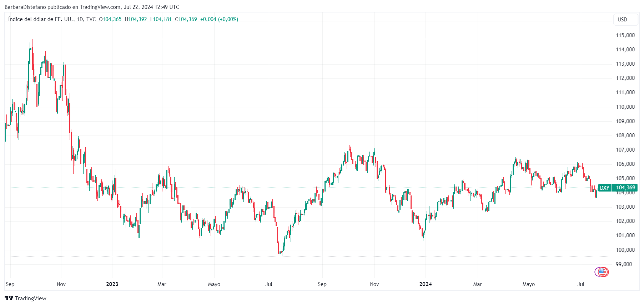Screen dimensions: 644x306
Task: Click the TradingView logo at bottom left
Action: [x=25, y=299]
